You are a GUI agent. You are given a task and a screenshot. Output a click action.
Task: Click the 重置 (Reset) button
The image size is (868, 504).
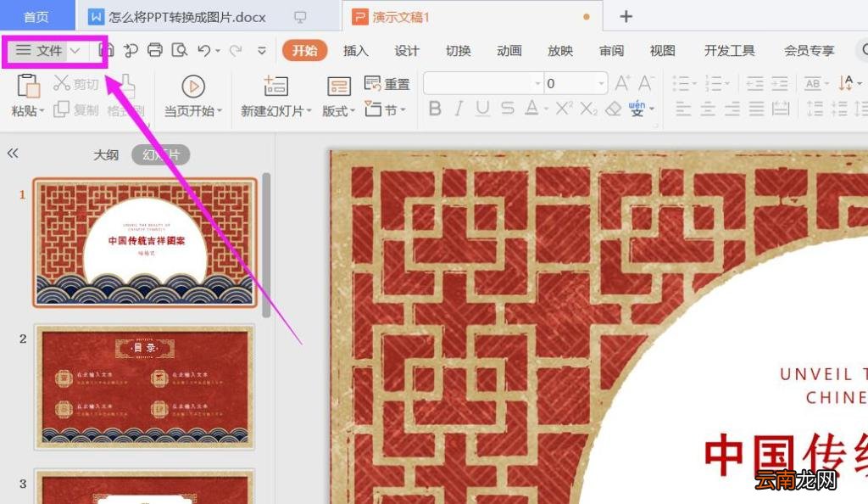tap(387, 84)
